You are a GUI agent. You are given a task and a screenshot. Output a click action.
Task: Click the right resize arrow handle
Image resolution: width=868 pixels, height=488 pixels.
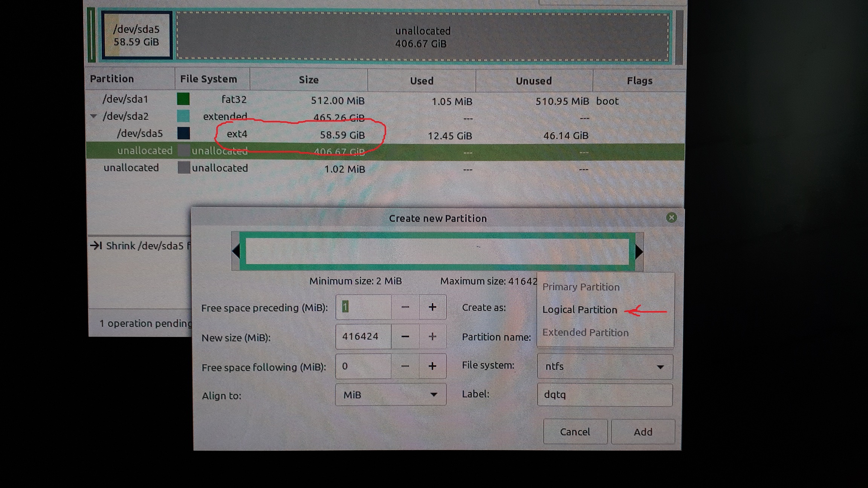coord(639,252)
